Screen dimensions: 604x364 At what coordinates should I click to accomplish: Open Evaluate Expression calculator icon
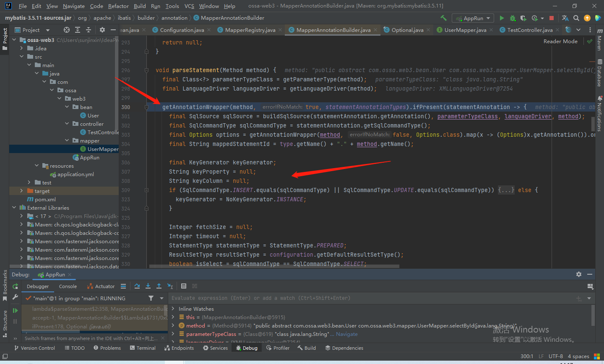184,286
